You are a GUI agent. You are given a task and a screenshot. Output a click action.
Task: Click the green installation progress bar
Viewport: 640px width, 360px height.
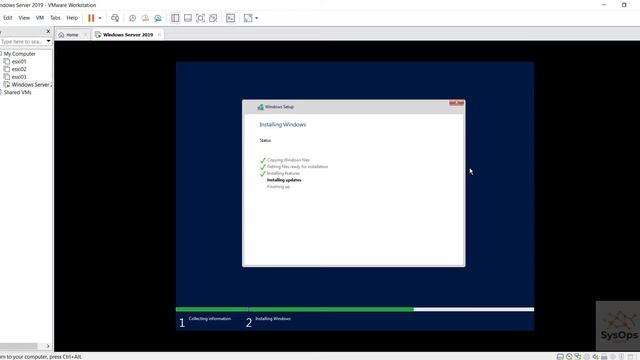click(295, 309)
